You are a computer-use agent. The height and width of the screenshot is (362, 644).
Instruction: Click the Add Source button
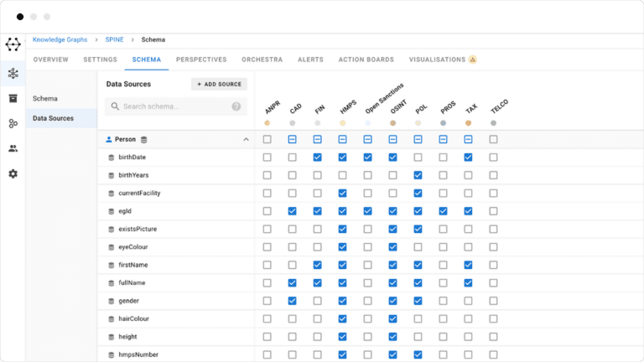click(219, 85)
